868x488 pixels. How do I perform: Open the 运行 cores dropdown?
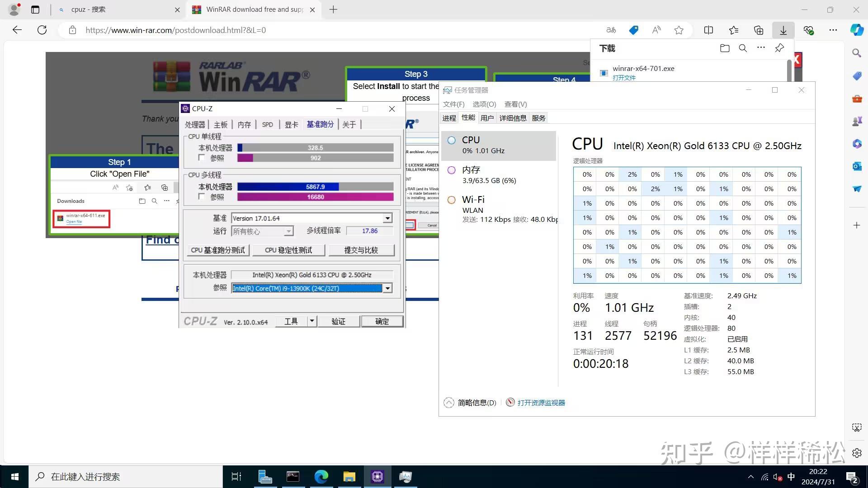point(288,231)
